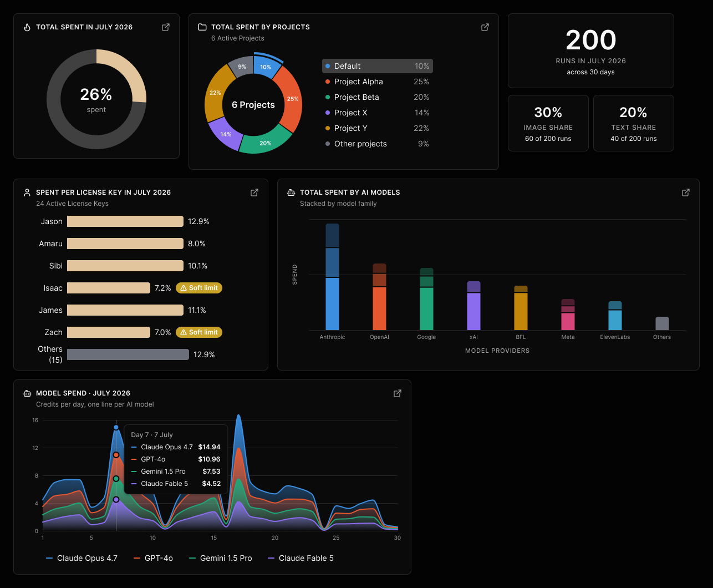Select Project X in the legend

(378, 113)
